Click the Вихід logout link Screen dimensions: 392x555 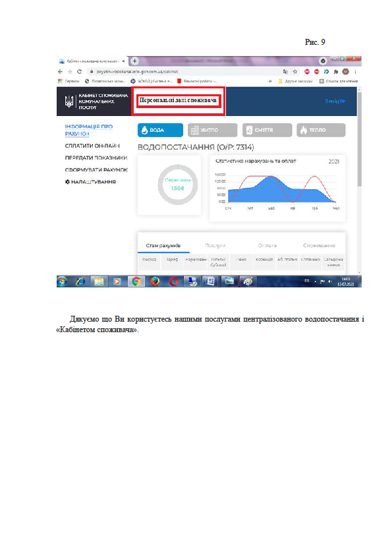coord(335,102)
